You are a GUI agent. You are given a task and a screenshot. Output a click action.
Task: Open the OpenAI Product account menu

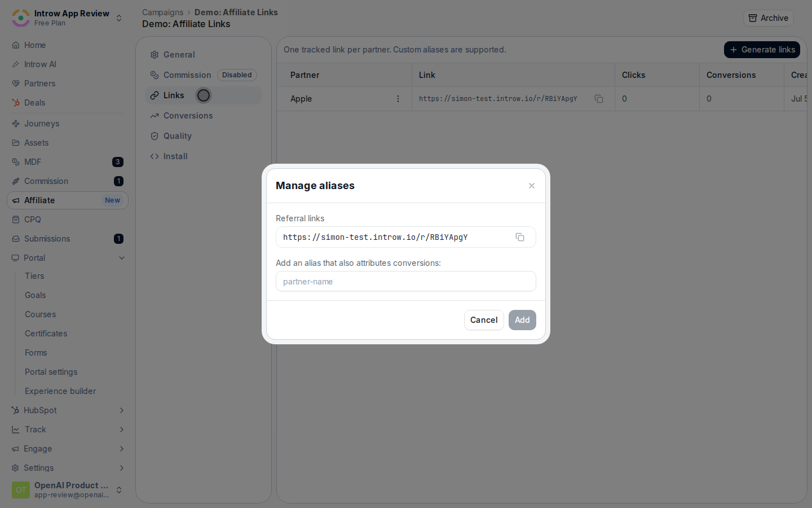coord(68,490)
